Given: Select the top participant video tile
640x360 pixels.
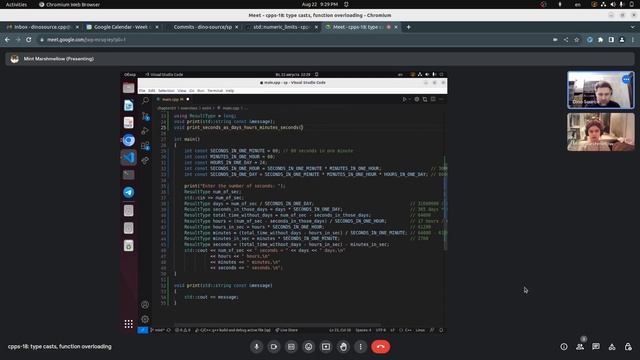Looking at the screenshot, I should (x=601, y=90).
